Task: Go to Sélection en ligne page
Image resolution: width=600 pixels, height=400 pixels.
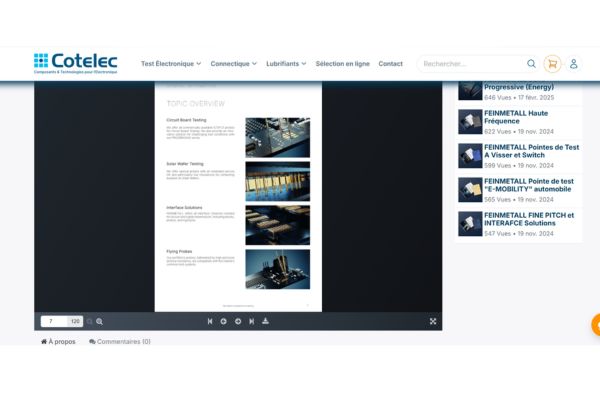Action: pyautogui.click(x=342, y=64)
